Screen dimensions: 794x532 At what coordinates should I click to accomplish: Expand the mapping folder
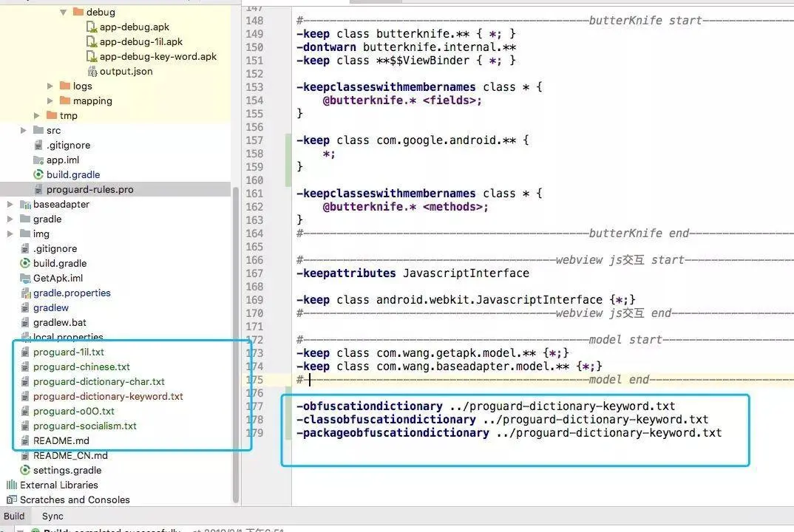click(x=50, y=100)
